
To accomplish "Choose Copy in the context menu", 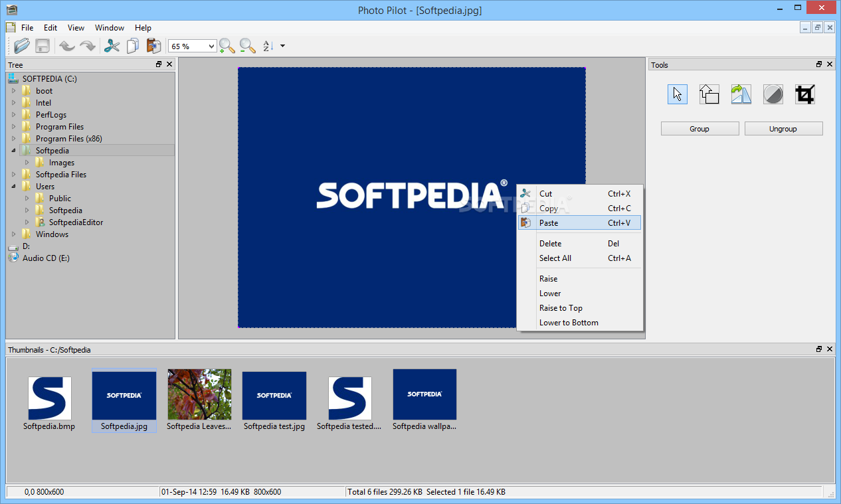I will click(579, 209).
